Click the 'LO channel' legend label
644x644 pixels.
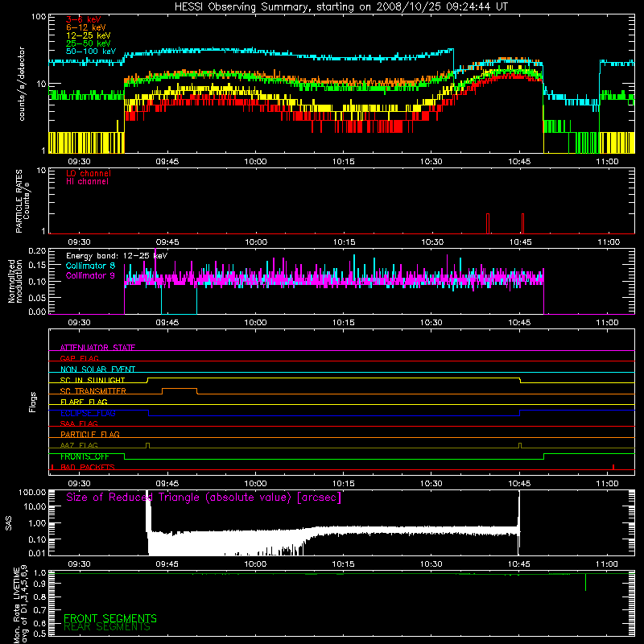89,173
